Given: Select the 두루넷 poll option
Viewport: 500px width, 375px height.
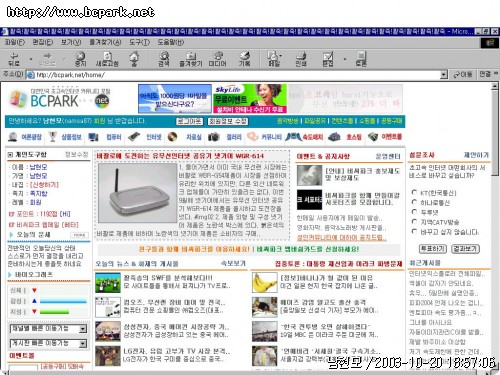Looking at the screenshot, I should 414,212.
